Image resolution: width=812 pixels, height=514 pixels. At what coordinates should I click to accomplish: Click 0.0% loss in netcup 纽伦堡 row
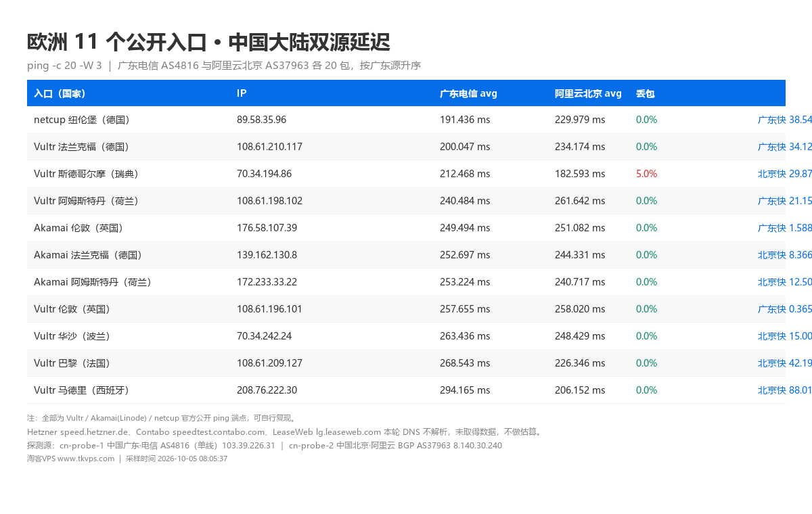tap(647, 120)
